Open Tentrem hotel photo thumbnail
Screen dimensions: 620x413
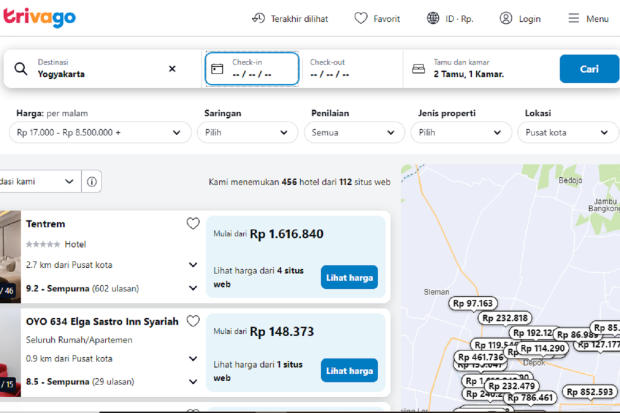coord(10,257)
